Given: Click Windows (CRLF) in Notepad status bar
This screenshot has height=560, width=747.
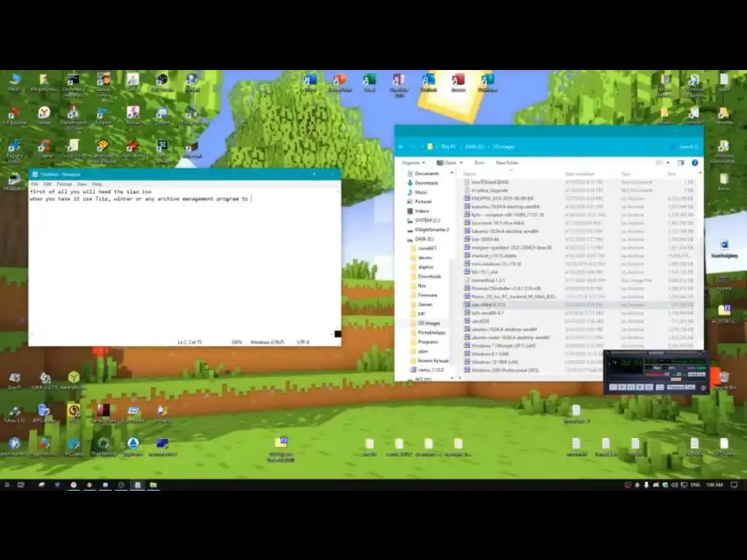Looking at the screenshot, I should point(267,342).
